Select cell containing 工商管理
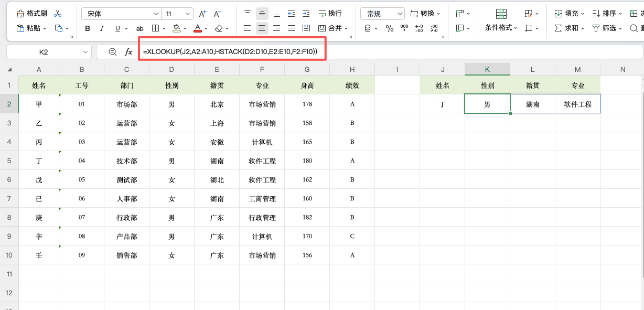This screenshot has height=310, width=644. [x=262, y=199]
